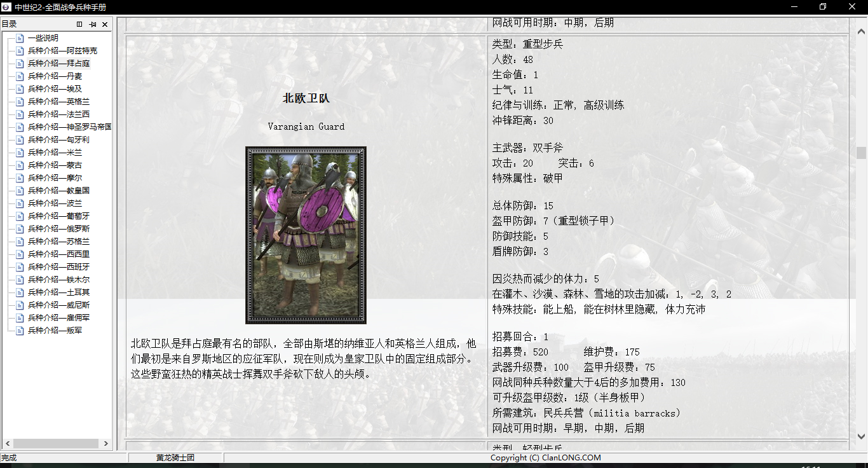Viewport: 868px width, 468px height.
Task: Select 兵种介绍—威尼斯
Action: (x=59, y=305)
